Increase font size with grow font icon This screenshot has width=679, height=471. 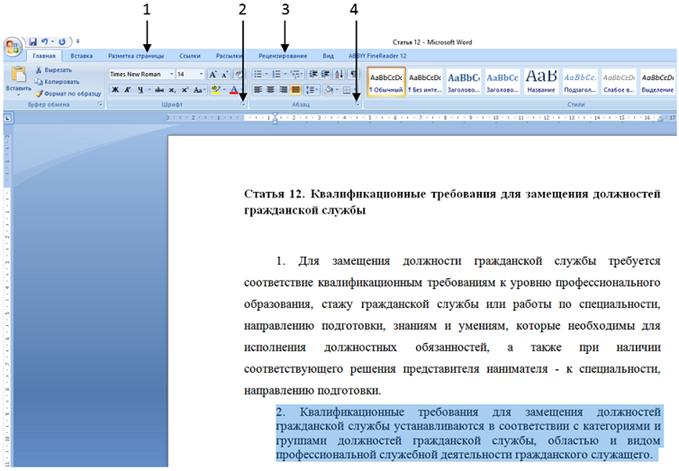click(213, 74)
